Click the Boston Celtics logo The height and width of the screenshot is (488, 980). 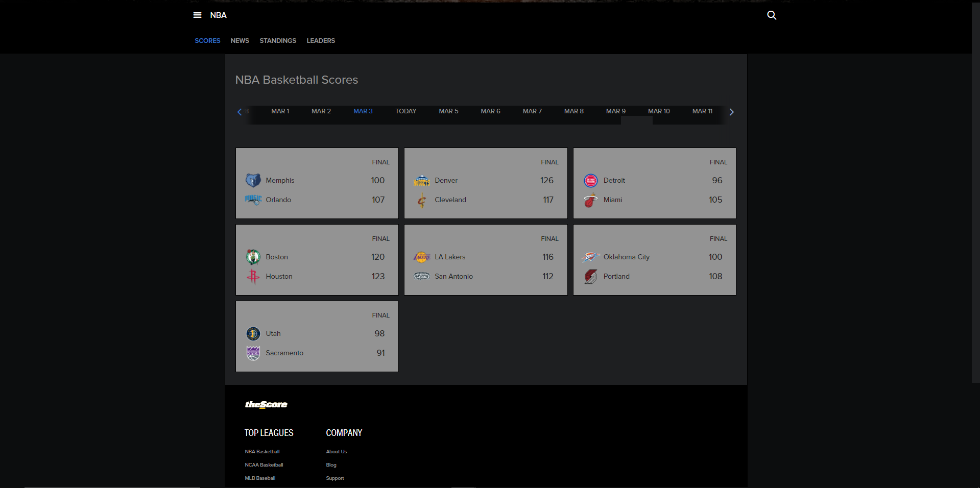point(253,257)
